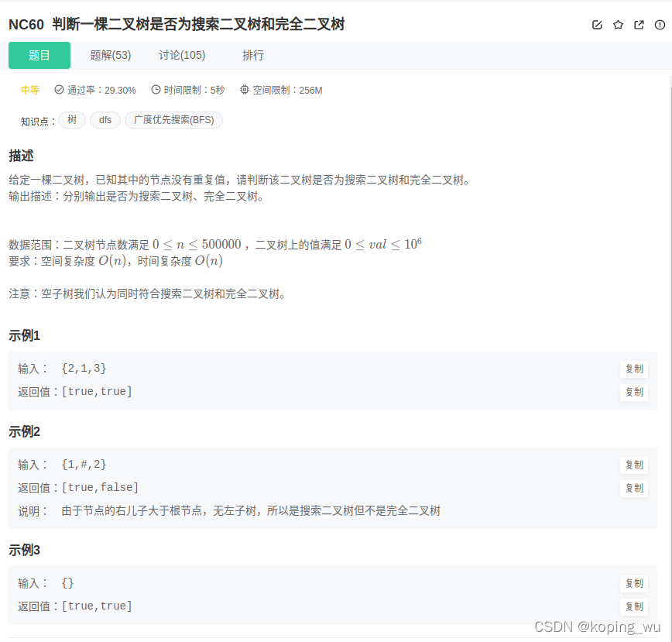672x642 pixels.
Task: Open share external-link icon
Action: 639,25
